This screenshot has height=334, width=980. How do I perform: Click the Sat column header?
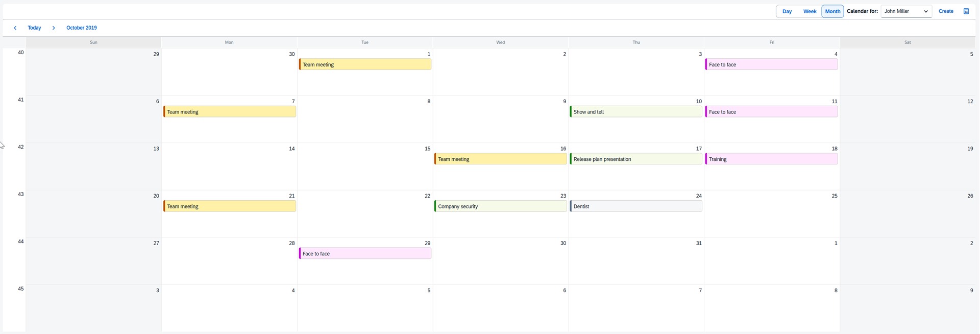point(908,42)
